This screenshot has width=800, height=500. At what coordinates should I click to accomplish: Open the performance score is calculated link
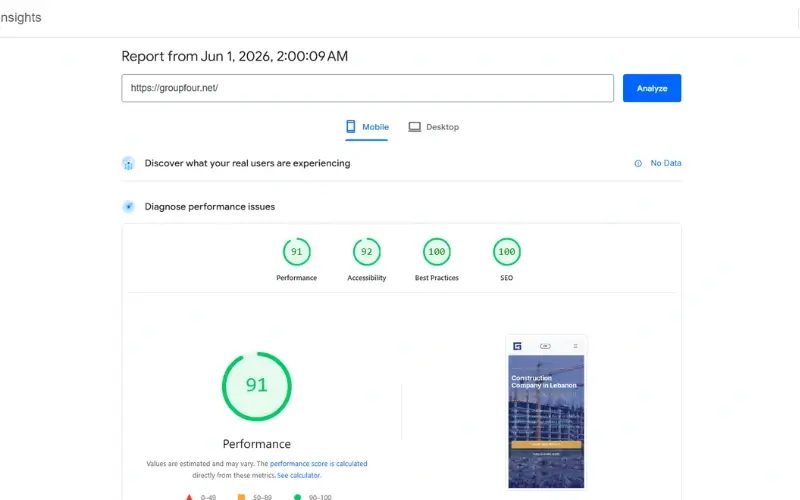point(318,464)
